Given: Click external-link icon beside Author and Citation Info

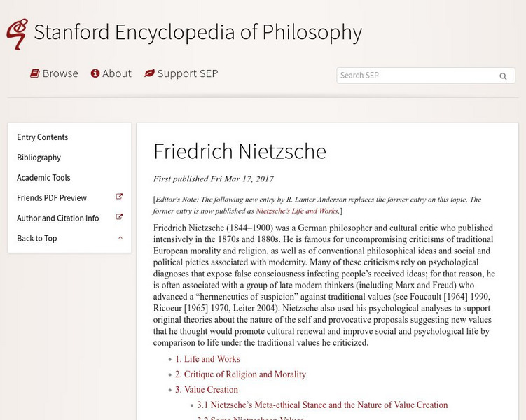Looking at the screenshot, I should coord(119,218).
